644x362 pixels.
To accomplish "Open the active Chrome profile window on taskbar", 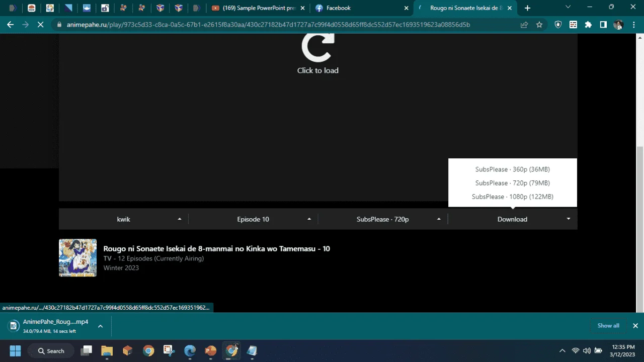I will click(231, 351).
